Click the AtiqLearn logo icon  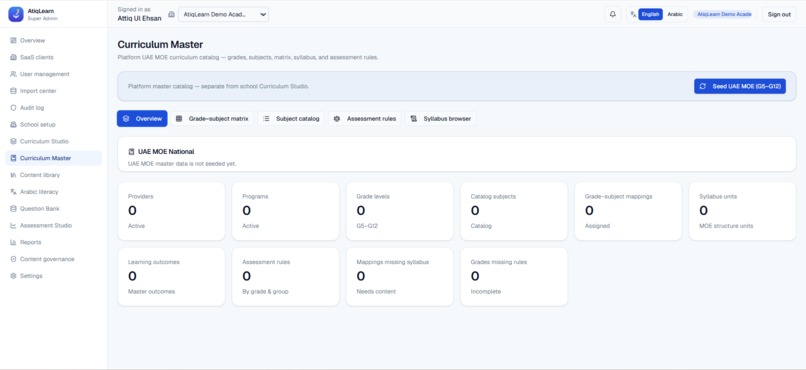(16, 14)
